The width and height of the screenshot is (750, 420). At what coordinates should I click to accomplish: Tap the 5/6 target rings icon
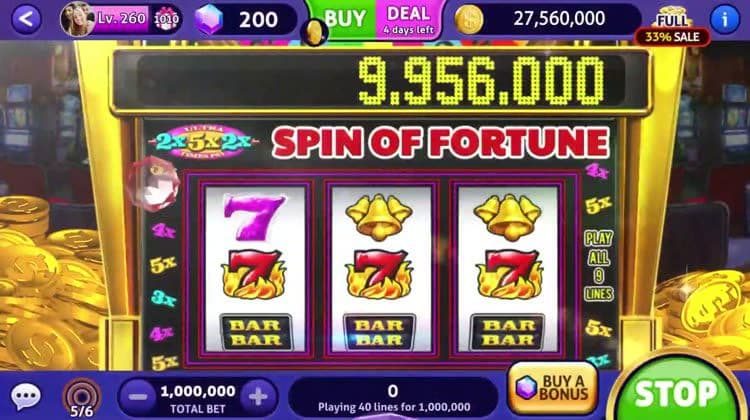(82, 397)
